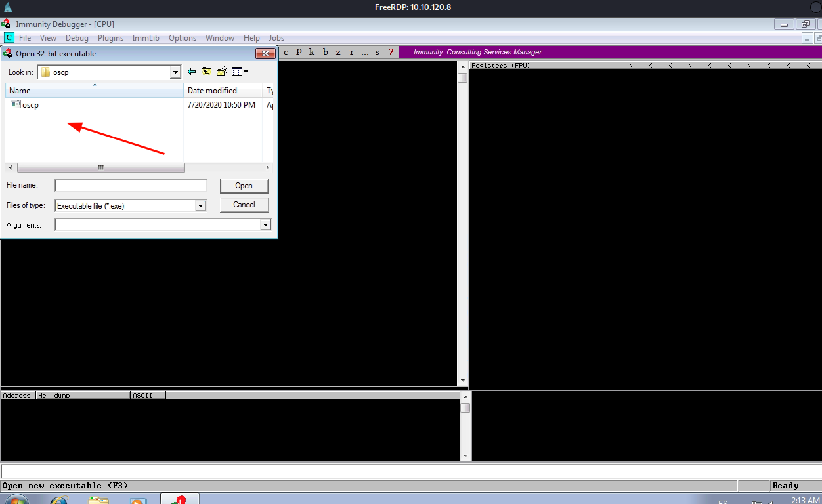Open the File menu
The height and width of the screenshot is (504, 822).
point(25,38)
